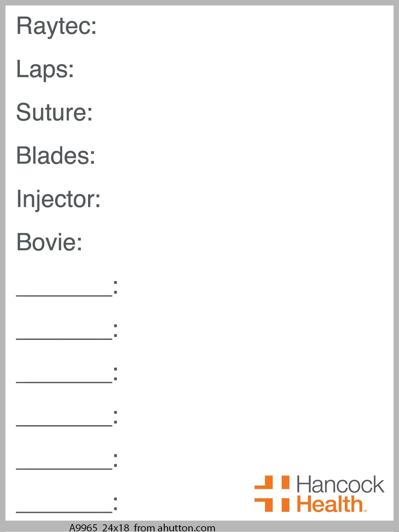Click the A9965 product code in footer
This screenshot has height=532, width=399.
click(x=83, y=528)
